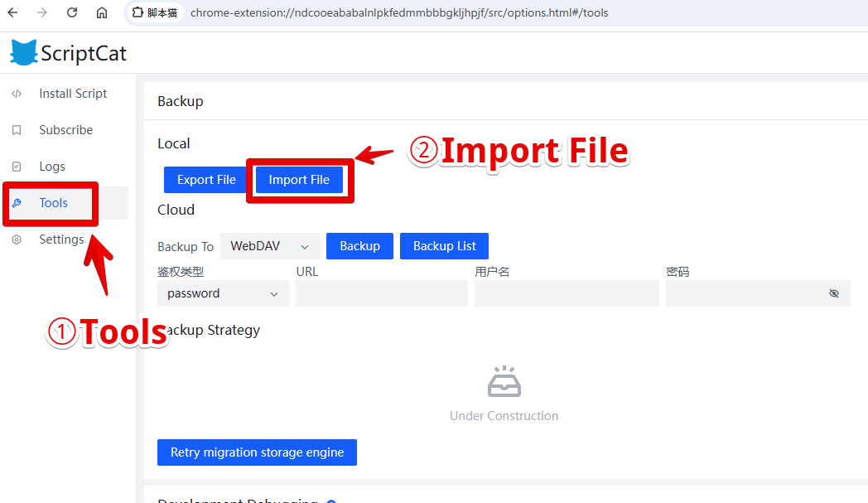Click the blue Backup button

[359, 246]
